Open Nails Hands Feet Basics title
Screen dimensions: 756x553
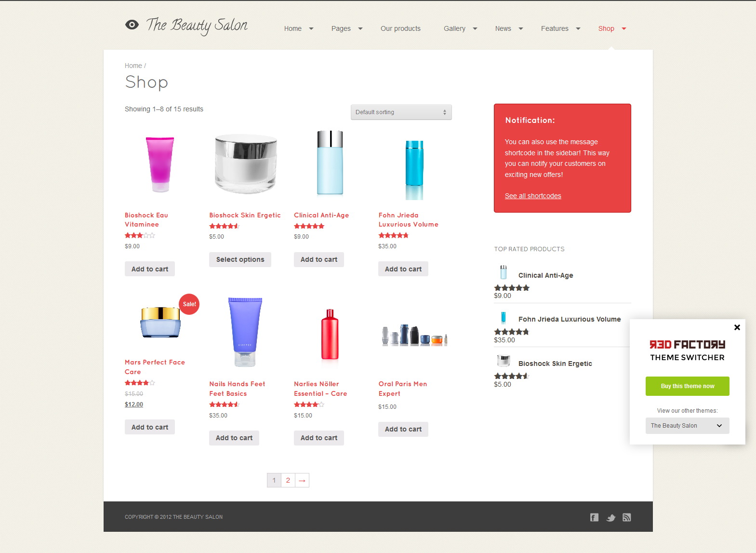coord(237,389)
